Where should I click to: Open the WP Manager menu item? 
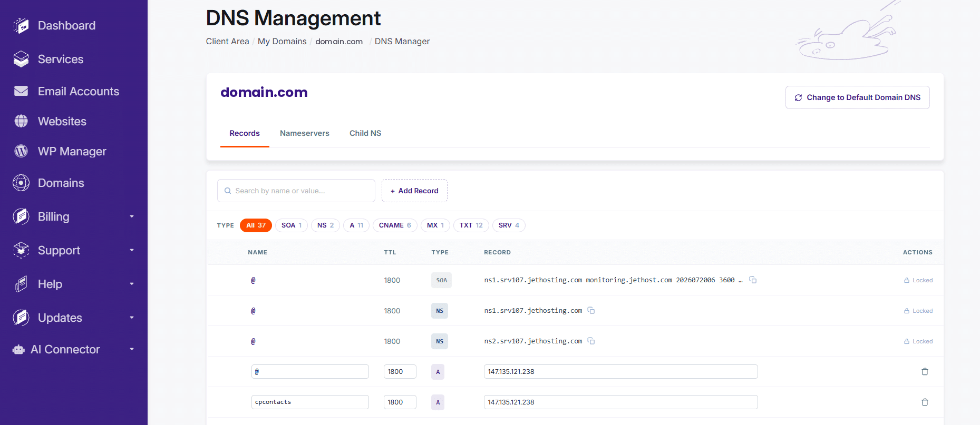coord(72,151)
